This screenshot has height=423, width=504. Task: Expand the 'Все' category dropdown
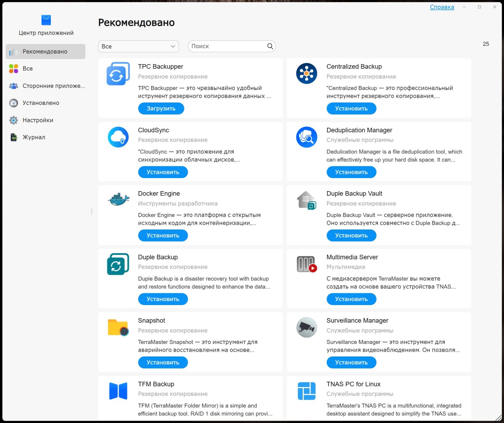[138, 46]
